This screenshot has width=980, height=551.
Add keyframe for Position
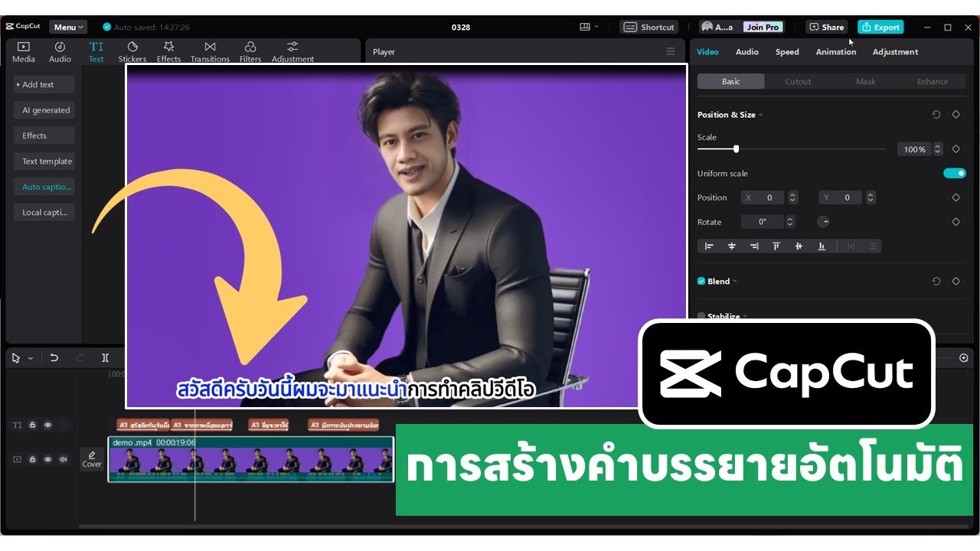[955, 197]
